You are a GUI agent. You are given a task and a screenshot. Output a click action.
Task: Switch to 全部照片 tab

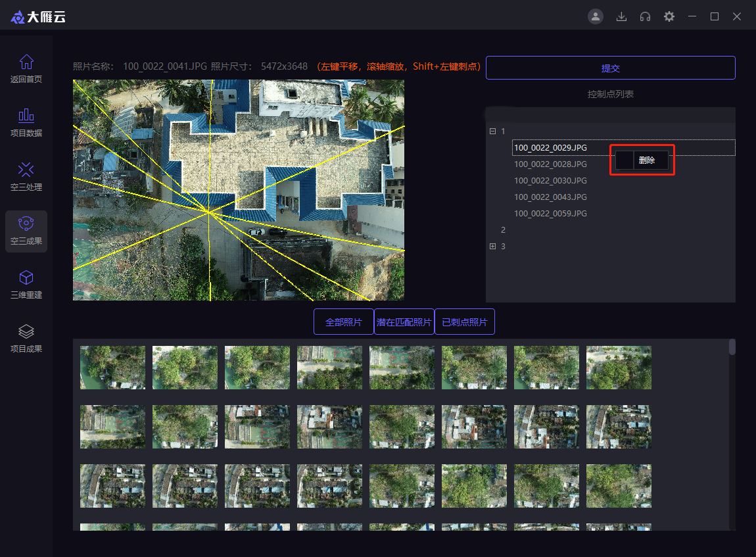(x=343, y=322)
